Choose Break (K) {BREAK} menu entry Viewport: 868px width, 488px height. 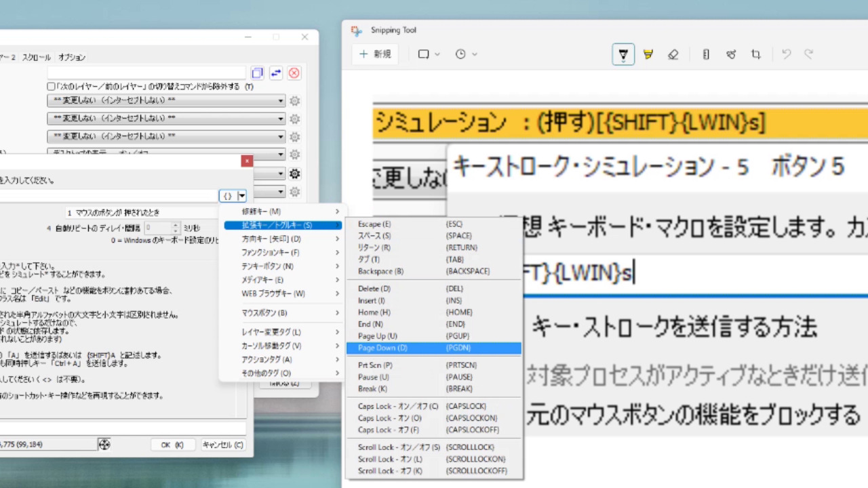434,389
